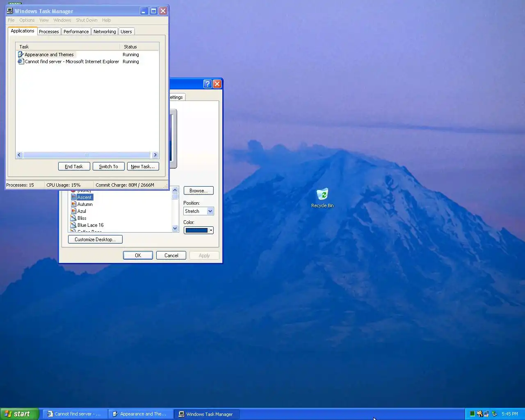Open the Shut Down menu

click(x=87, y=20)
